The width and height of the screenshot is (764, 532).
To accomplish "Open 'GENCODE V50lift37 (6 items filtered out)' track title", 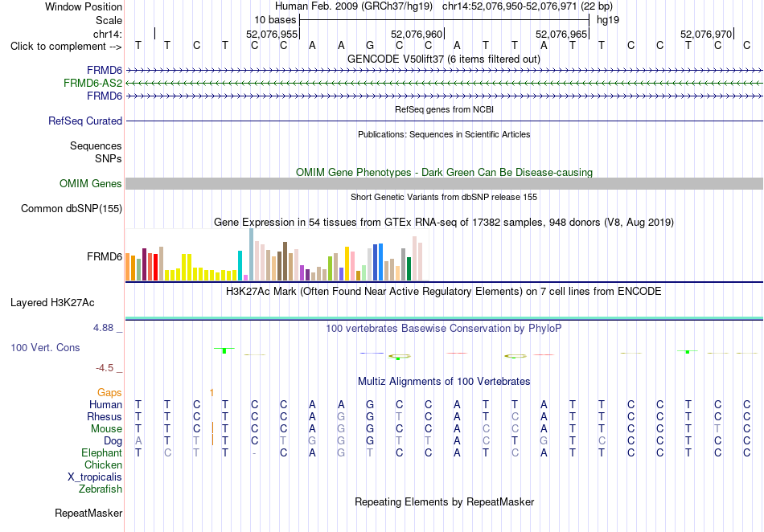I will 444,59.
